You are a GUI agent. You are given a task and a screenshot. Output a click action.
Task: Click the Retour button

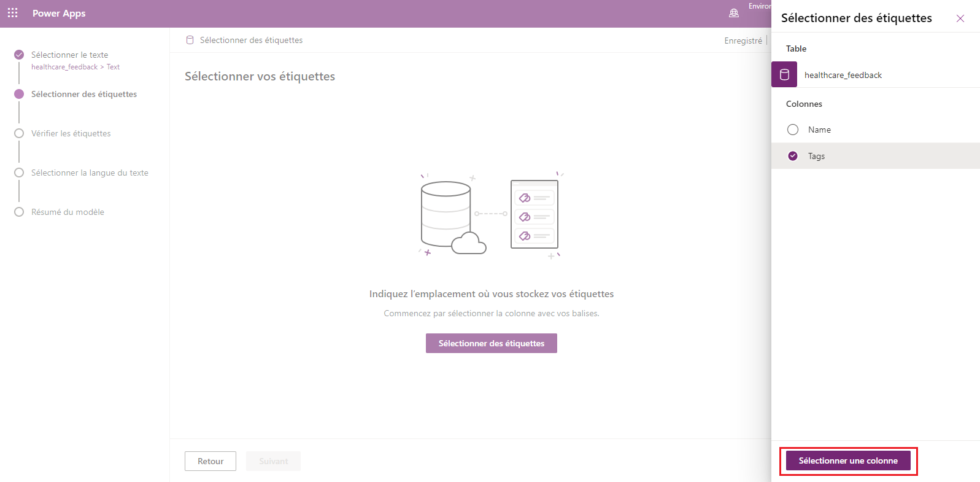coord(210,461)
